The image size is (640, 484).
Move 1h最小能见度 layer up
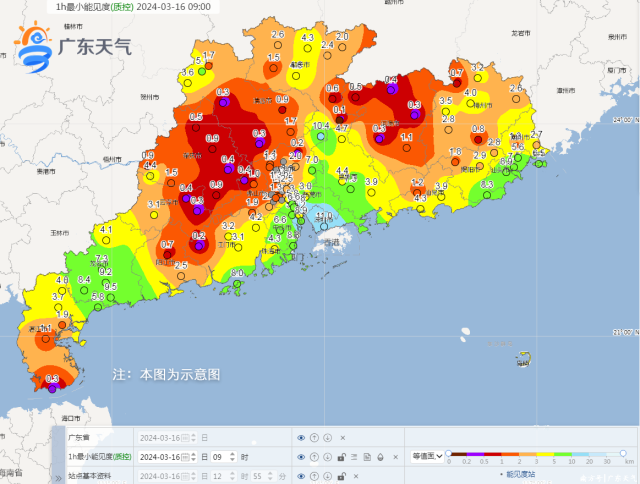click(x=314, y=457)
